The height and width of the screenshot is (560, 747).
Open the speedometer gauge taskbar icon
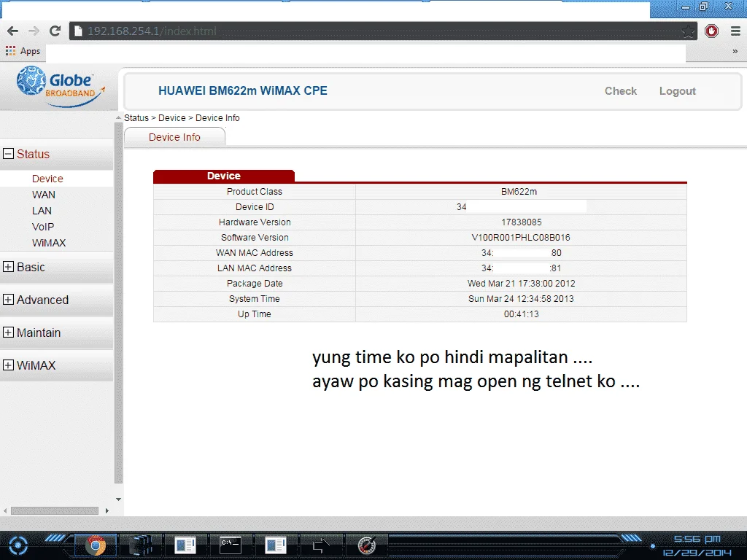367,545
